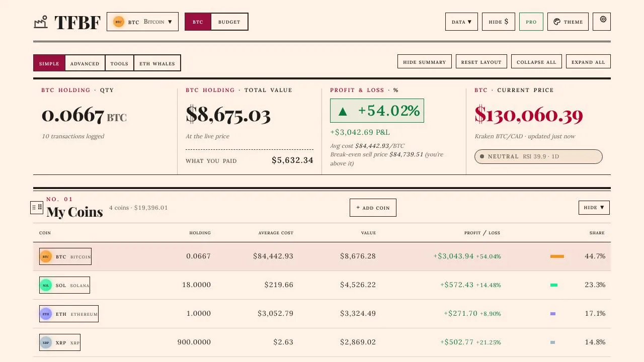644x362 pixels.
Task: Open settings via the gear icon
Action: 602,22
